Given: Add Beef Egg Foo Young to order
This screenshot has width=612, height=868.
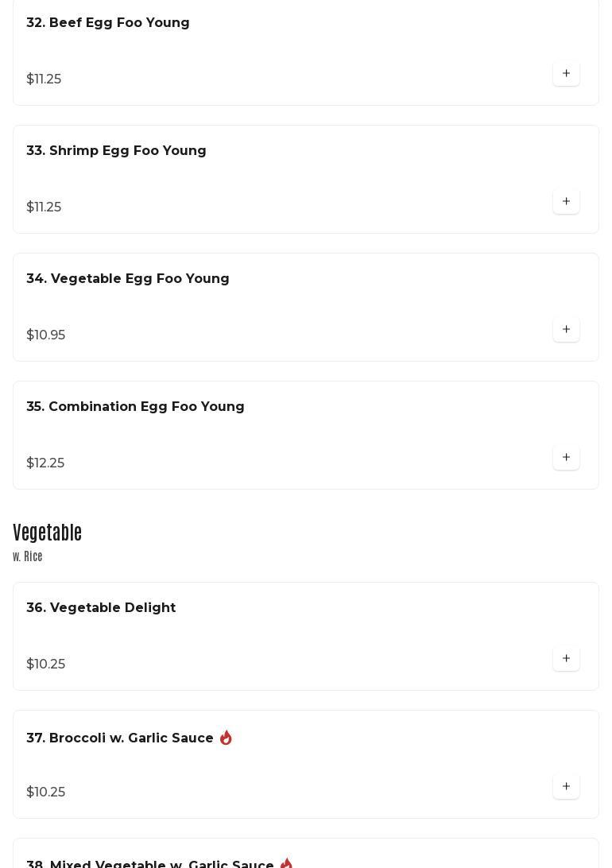Looking at the screenshot, I should pyautogui.click(x=566, y=74).
